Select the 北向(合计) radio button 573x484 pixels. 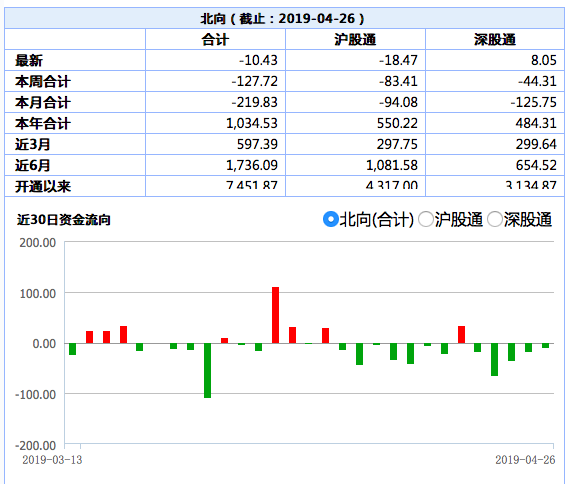point(331,219)
